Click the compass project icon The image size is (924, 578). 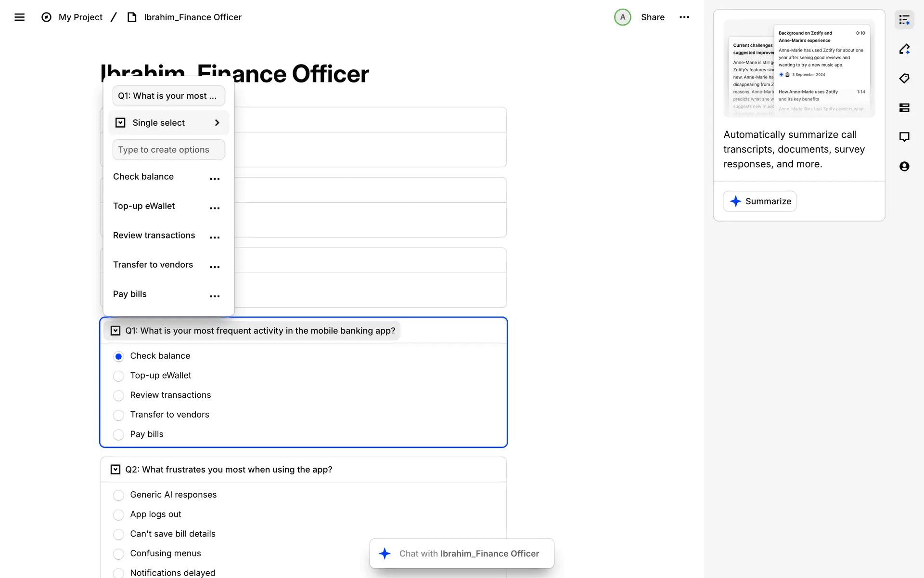point(46,17)
